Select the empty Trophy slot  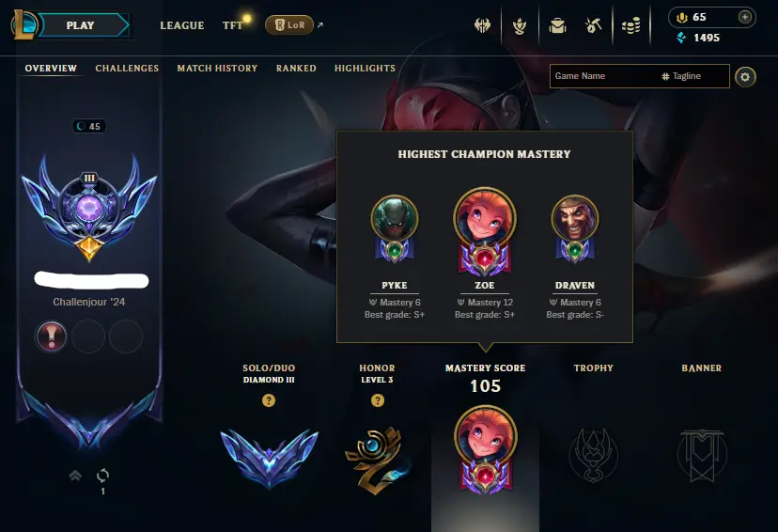[594, 455]
